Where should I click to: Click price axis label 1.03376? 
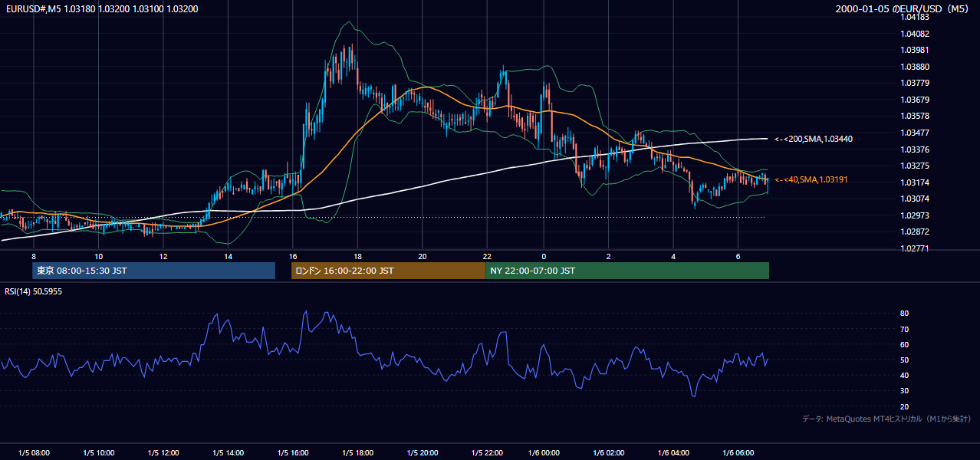[915, 149]
